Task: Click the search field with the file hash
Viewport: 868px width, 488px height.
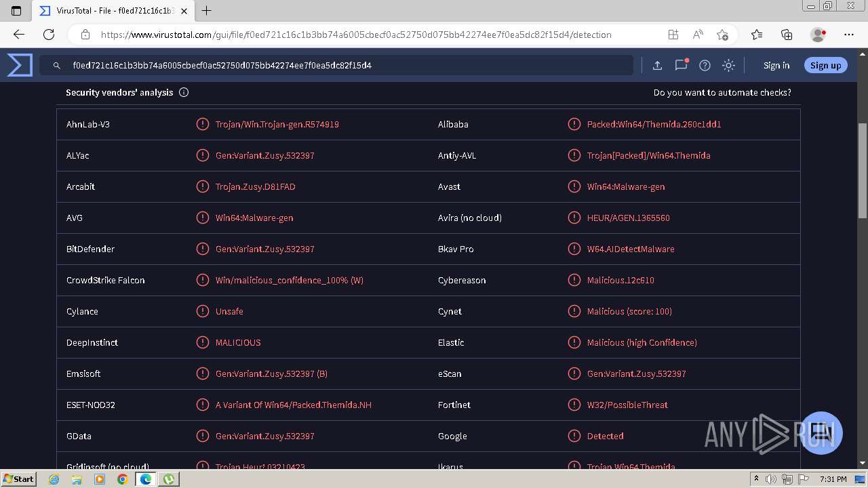Action: pyautogui.click(x=336, y=65)
